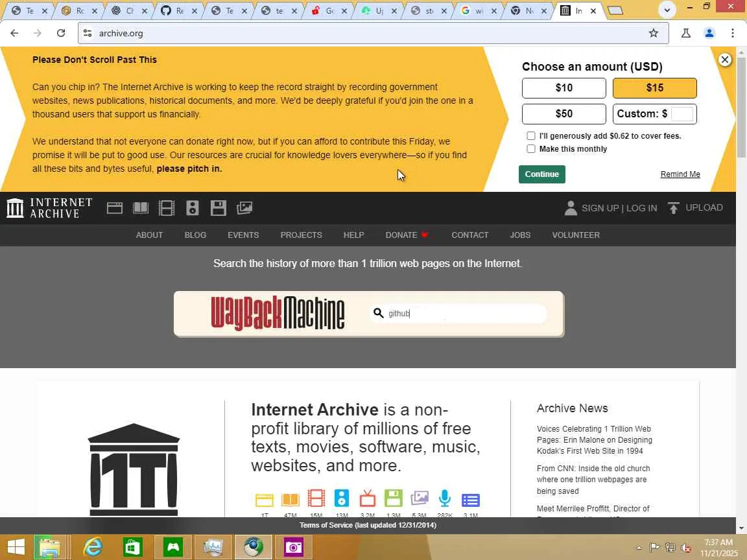Open the Chrome profile avatar
747x560 pixels.
click(709, 33)
